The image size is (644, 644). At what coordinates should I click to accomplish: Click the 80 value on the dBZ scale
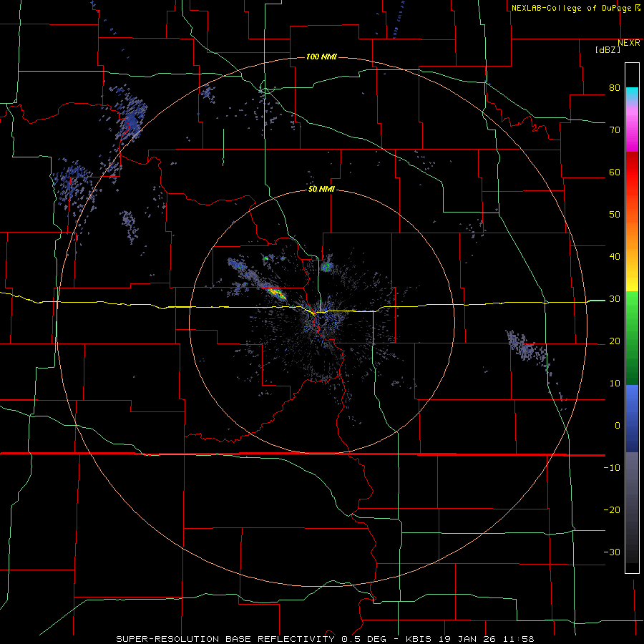click(615, 88)
